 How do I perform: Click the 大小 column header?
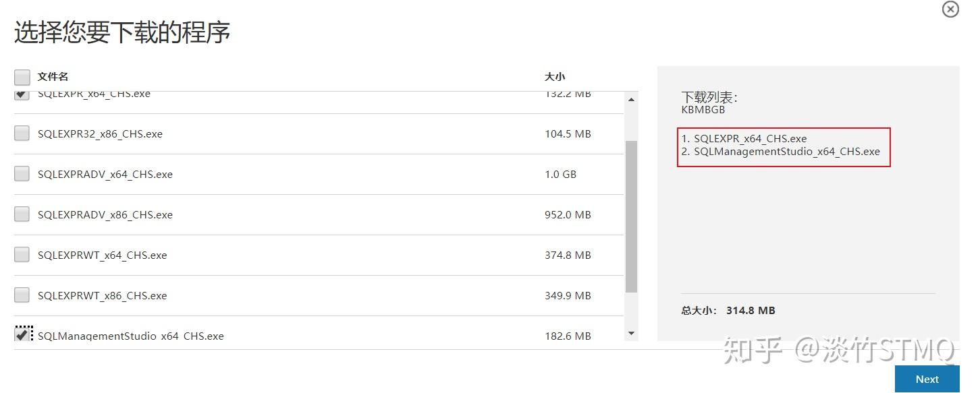tap(555, 77)
